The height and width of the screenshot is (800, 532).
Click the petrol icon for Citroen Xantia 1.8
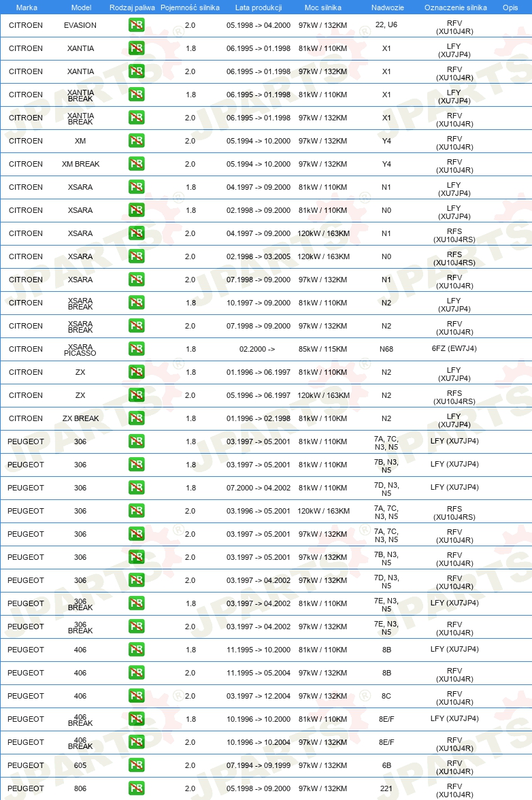[x=136, y=48]
